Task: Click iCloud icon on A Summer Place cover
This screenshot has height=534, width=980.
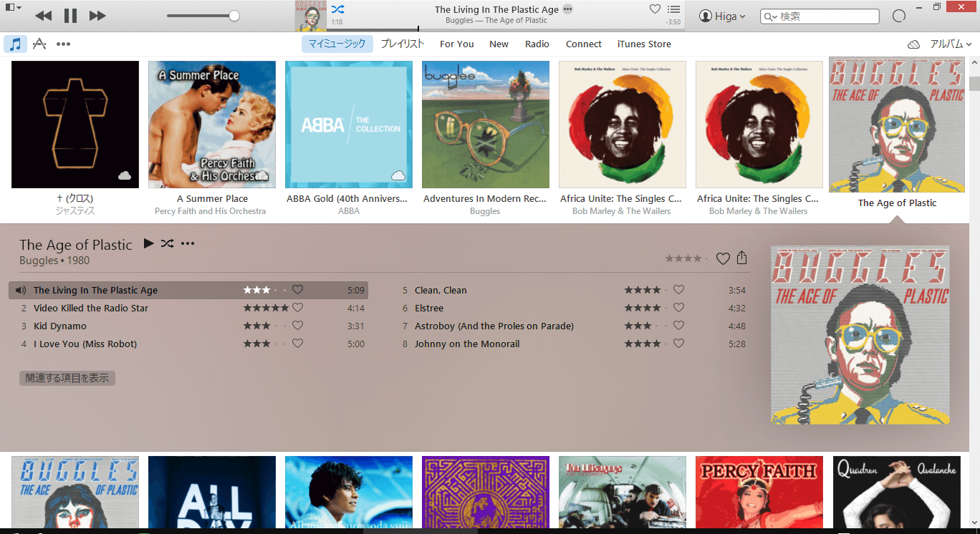Action: (x=261, y=175)
